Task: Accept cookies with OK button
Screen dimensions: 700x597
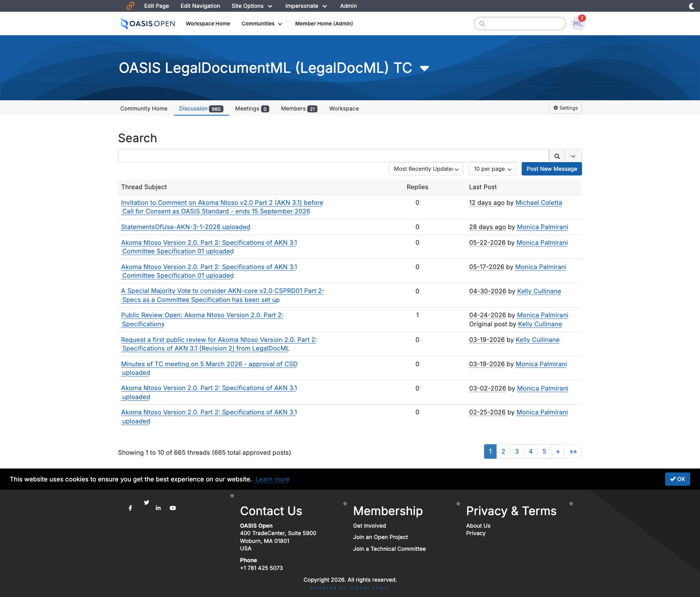Action: [677, 479]
